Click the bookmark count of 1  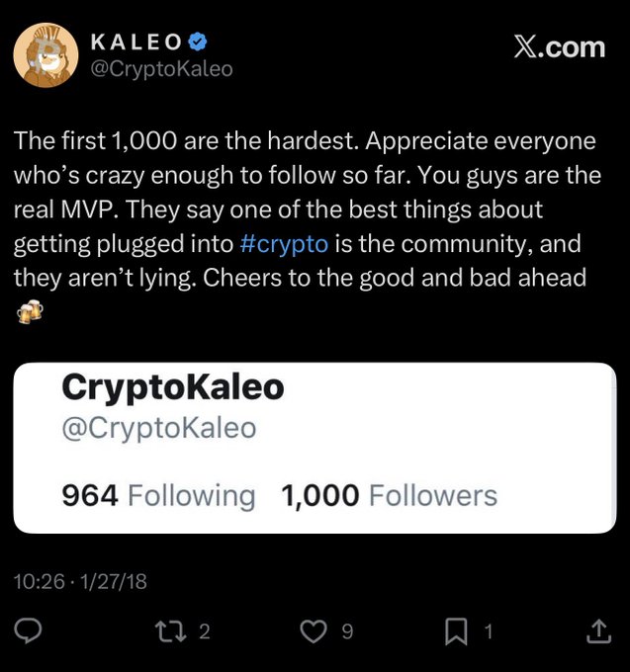pyautogui.click(x=487, y=631)
